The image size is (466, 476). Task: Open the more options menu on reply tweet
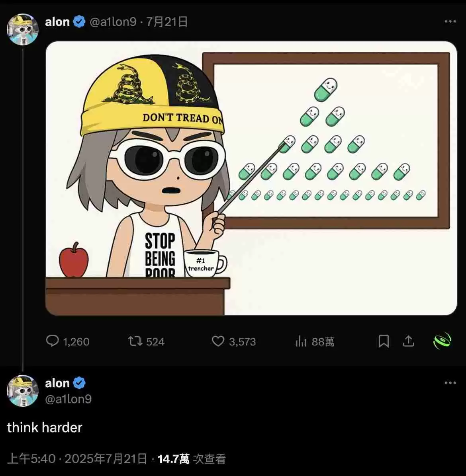click(x=450, y=383)
